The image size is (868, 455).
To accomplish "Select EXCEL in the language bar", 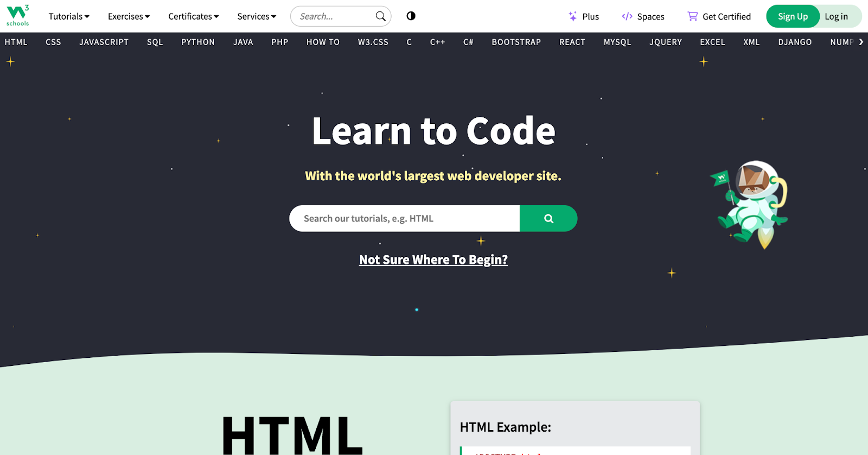I will point(712,42).
